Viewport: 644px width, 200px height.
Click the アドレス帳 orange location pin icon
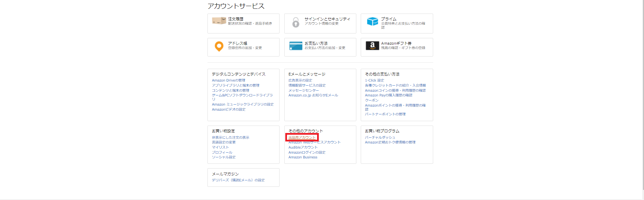tap(219, 46)
